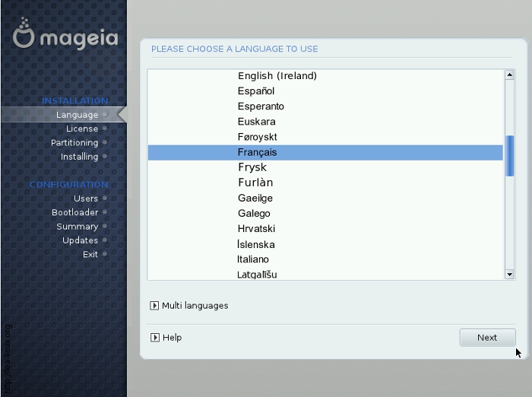Select Español language
532x397 pixels.
[256, 91]
